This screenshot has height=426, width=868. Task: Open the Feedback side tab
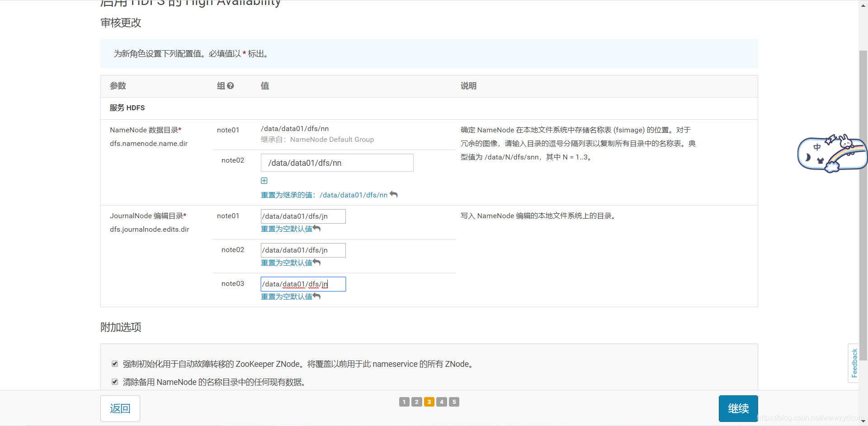[854, 363]
